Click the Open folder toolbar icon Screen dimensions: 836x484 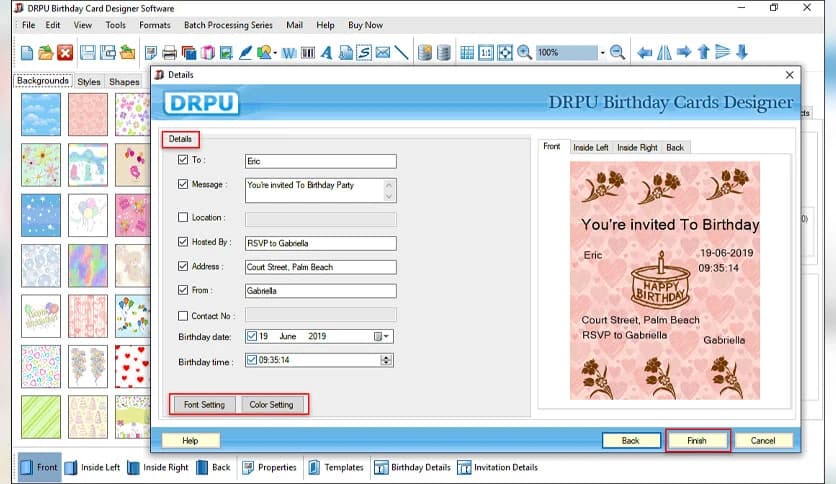pos(46,52)
